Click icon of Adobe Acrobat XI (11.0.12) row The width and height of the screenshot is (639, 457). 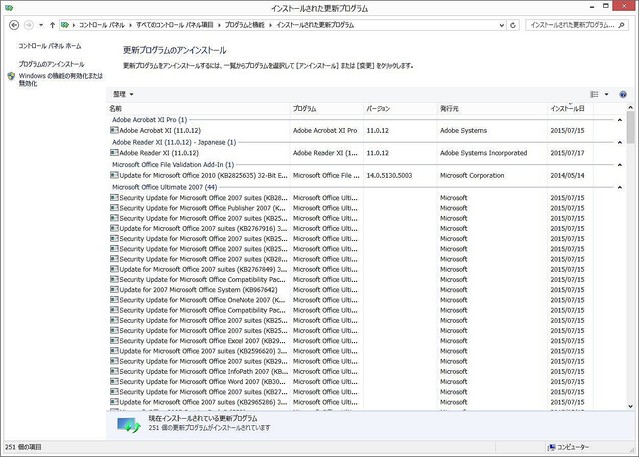(x=114, y=130)
